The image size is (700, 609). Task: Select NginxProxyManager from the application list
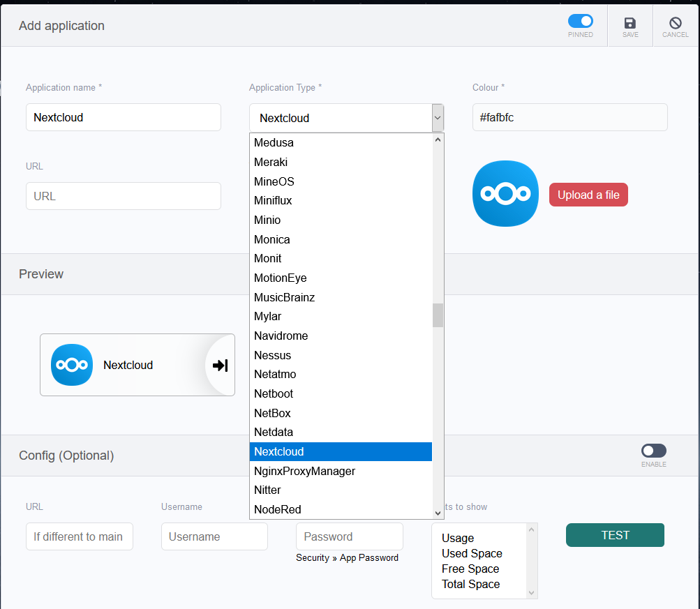pyautogui.click(x=304, y=471)
